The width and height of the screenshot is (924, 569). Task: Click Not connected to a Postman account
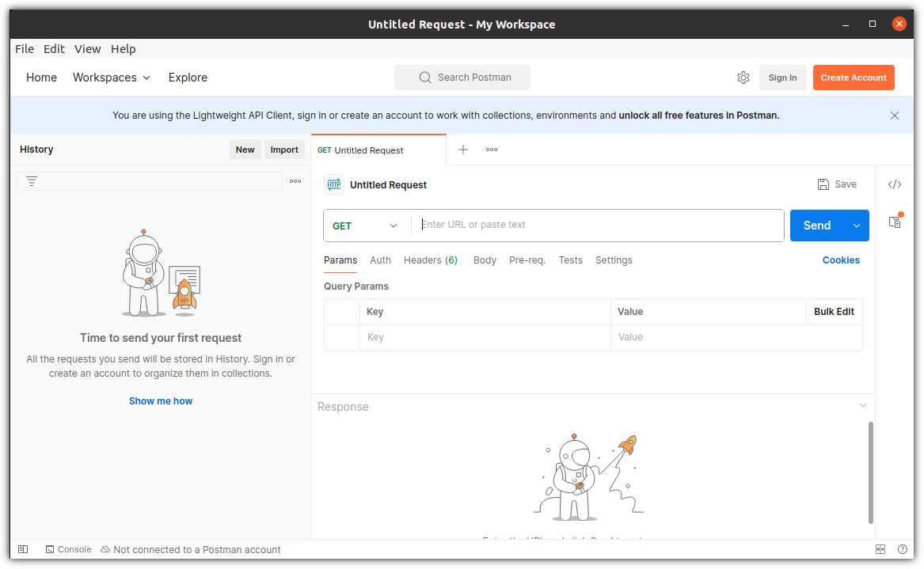[191, 549]
